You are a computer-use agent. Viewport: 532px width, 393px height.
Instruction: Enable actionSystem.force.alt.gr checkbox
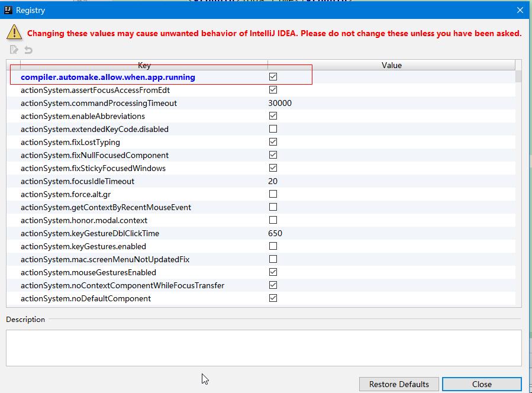[273, 194]
